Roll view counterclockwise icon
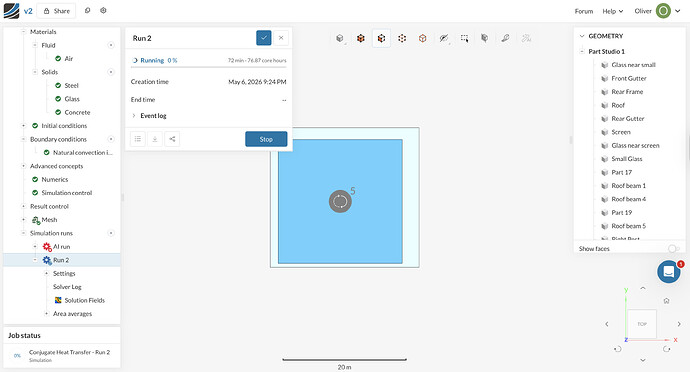This screenshot has width=690, height=372. [x=618, y=349]
